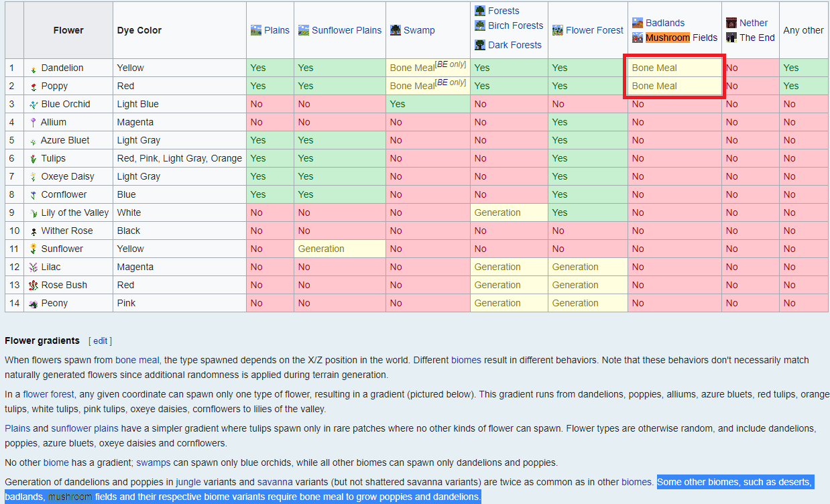Click the Swamp biome icon

coord(396,30)
